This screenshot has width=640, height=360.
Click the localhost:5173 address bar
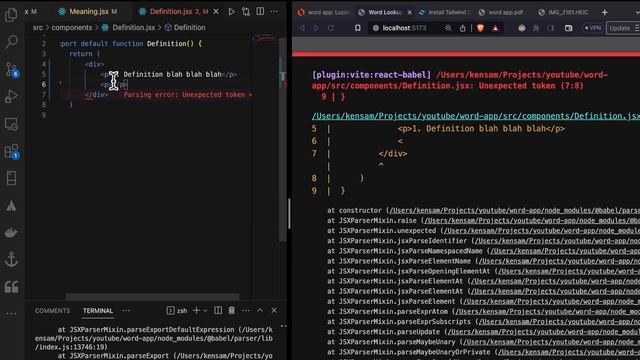404,28
